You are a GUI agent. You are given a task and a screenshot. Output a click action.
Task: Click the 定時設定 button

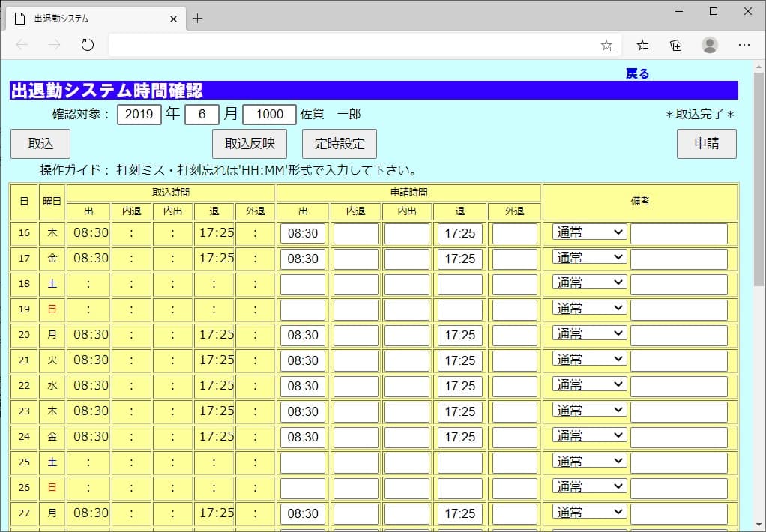click(x=340, y=144)
